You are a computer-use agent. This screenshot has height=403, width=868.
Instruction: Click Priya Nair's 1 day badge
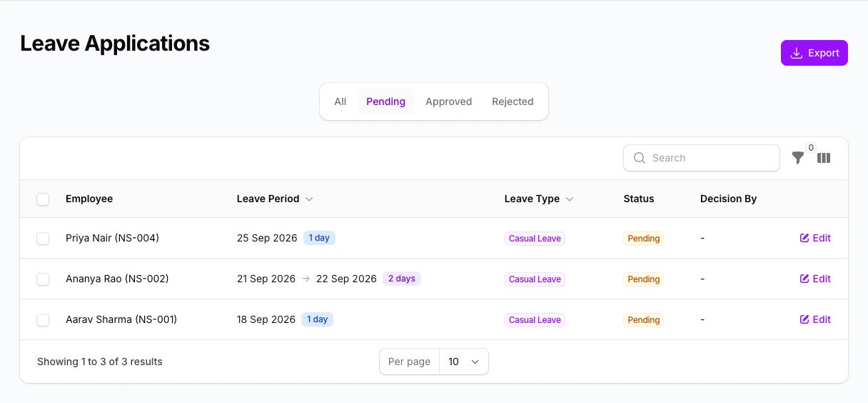click(319, 238)
